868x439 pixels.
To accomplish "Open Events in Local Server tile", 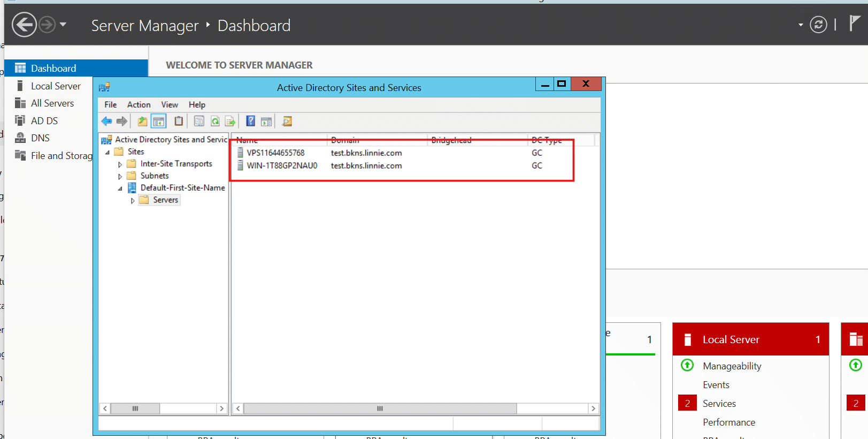I will [716, 384].
